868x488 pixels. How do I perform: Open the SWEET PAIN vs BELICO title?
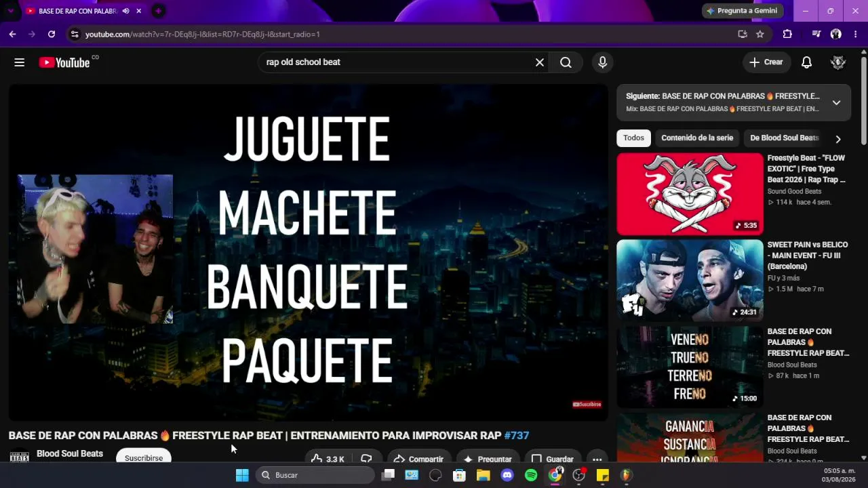point(808,256)
